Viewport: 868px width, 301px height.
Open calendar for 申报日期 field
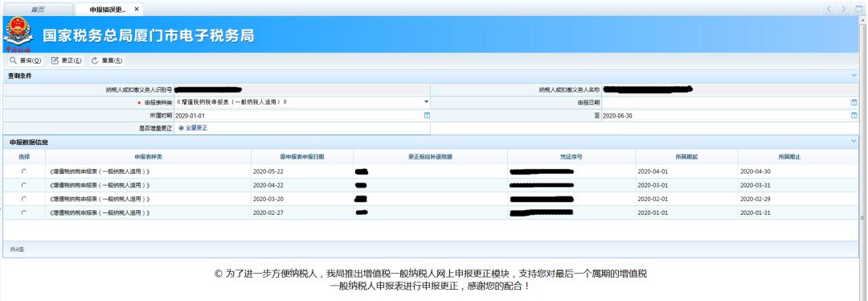(854, 102)
